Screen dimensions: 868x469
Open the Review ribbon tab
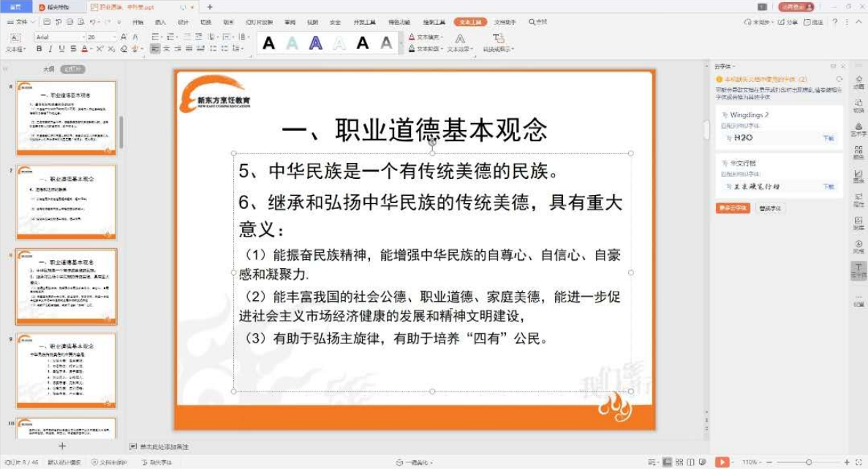click(x=290, y=22)
